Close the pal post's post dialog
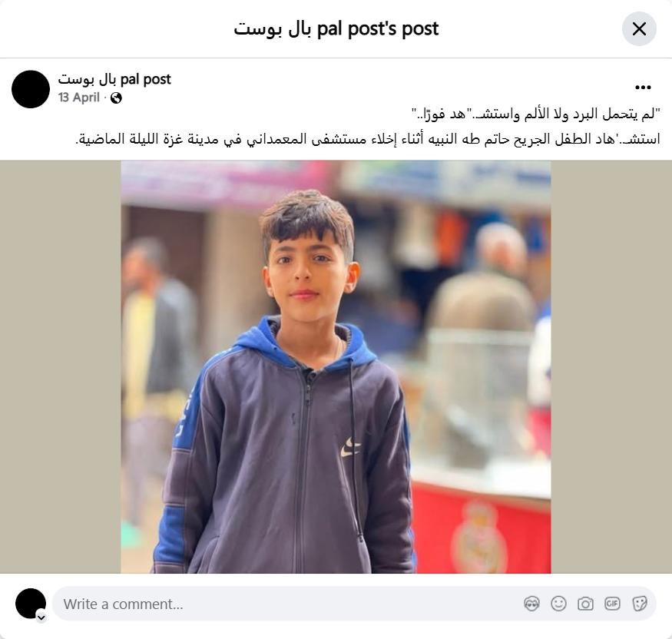 point(639,29)
